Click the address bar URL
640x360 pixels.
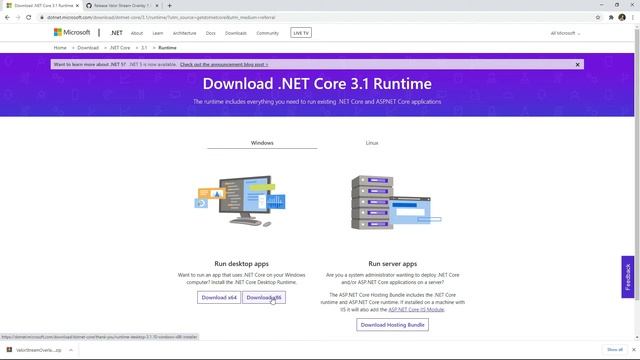[x=161, y=18]
